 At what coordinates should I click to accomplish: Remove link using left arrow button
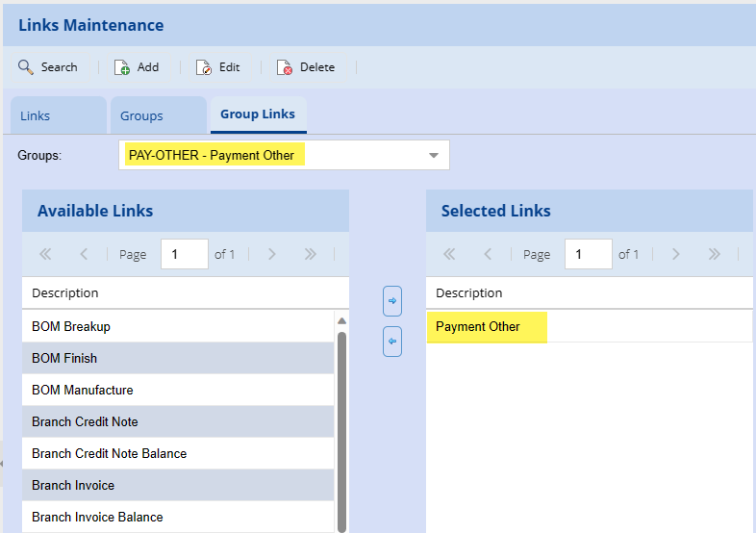[x=392, y=341]
